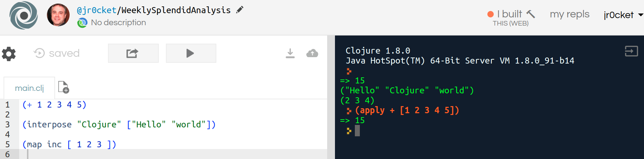Select the main.clj tab

[29, 88]
